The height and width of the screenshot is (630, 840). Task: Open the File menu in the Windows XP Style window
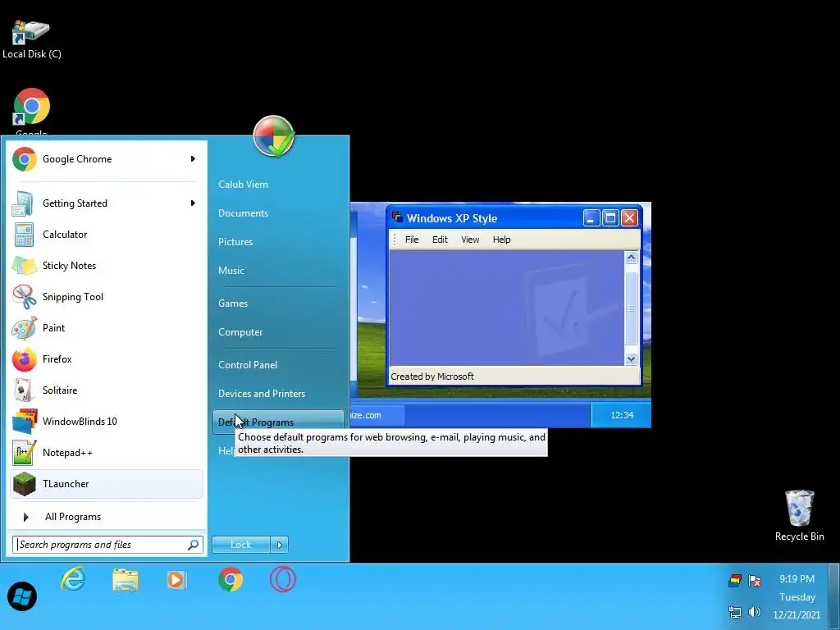click(x=412, y=240)
